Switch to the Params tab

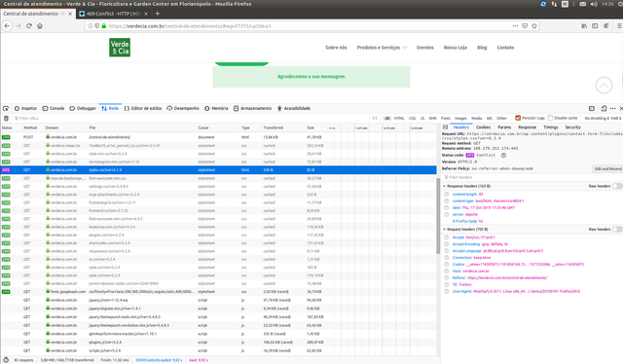click(x=504, y=127)
